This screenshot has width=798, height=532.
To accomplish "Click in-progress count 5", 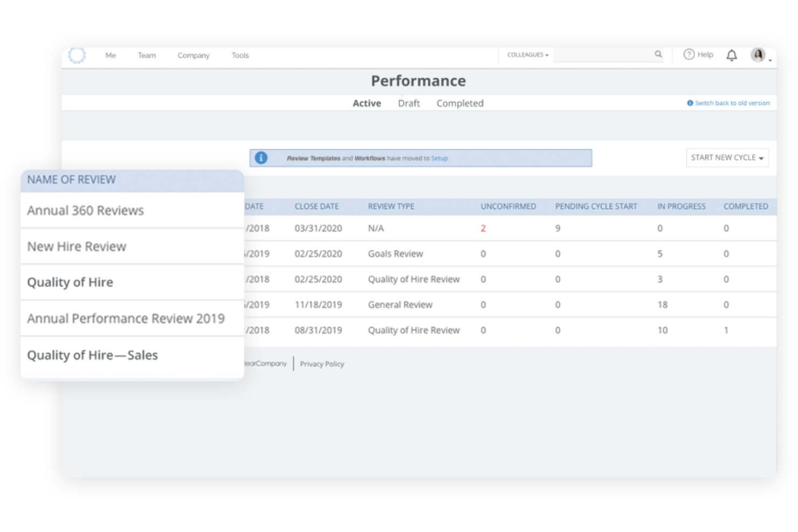I will pyautogui.click(x=659, y=254).
